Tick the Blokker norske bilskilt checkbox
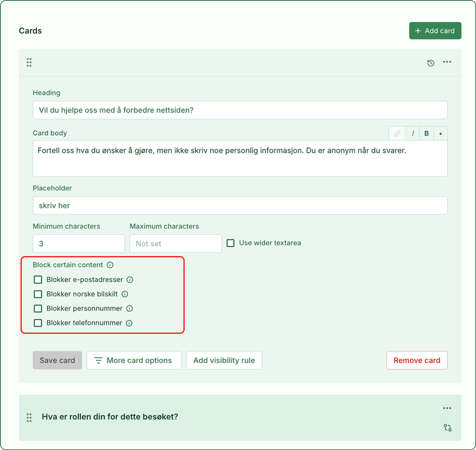Image resolution: width=476 pixels, height=450 pixels. pyautogui.click(x=38, y=294)
